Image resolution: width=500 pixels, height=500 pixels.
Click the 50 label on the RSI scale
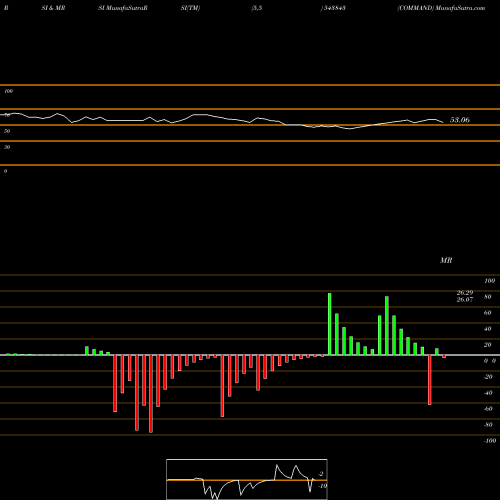point(7,131)
